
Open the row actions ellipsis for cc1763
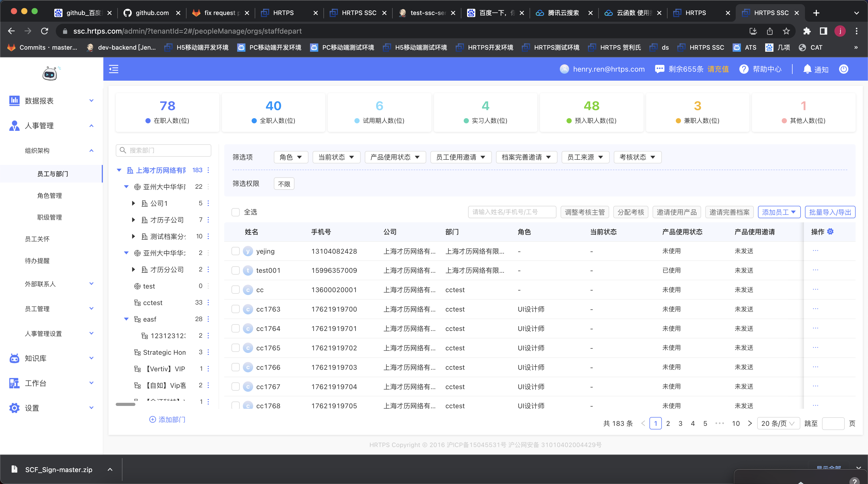816,309
